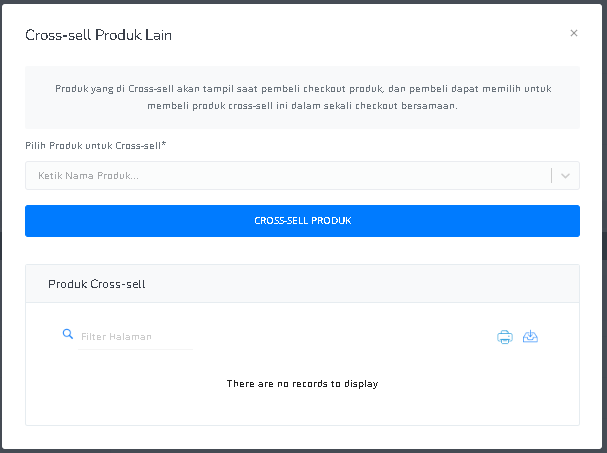
Task: Click the vertical divider beside the dropdown chevron
Action: pyautogui.click(x=551, y=176)
